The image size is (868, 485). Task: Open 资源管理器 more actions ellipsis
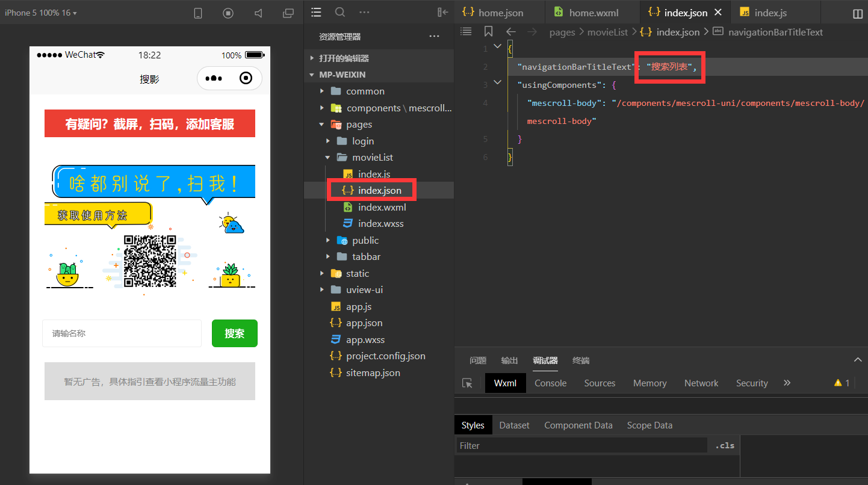click(x=434, y=37)
